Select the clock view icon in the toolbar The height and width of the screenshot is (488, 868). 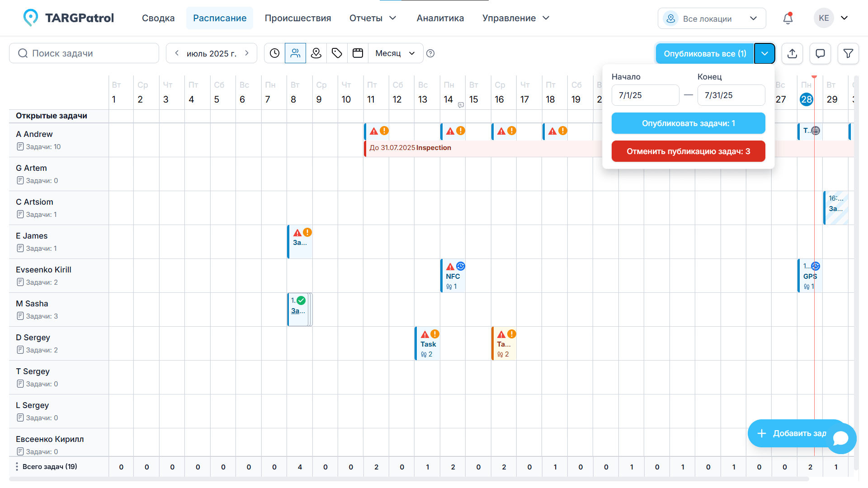pyautogui.click(x=274, y=53)
